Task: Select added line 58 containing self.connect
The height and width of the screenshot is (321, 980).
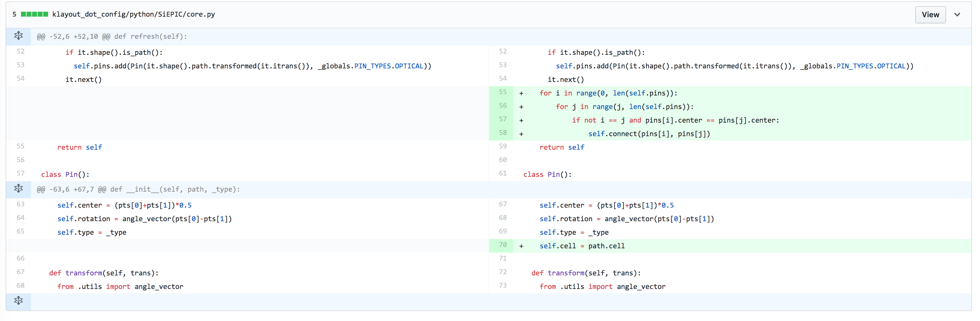Action: tap(503, 133)
